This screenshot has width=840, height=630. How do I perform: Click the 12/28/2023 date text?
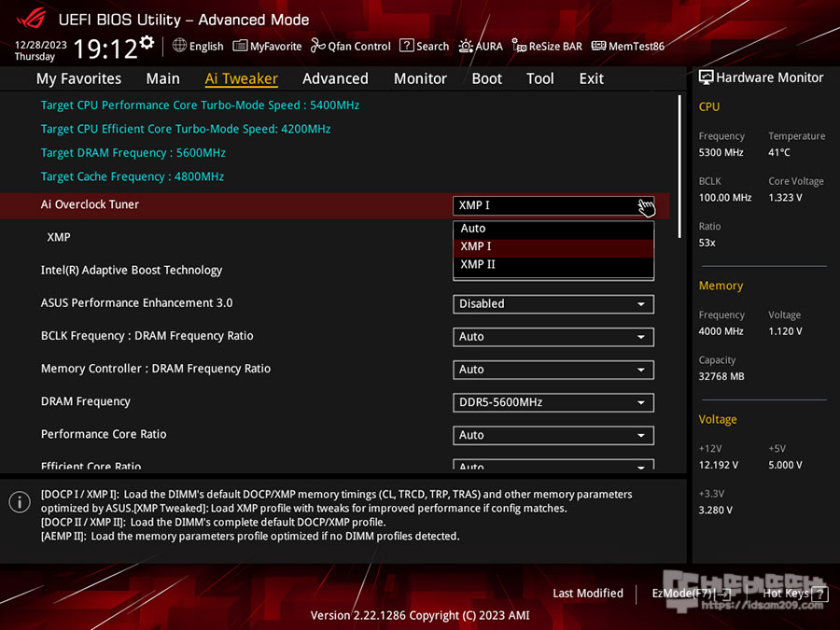click(x=41, y=45)
